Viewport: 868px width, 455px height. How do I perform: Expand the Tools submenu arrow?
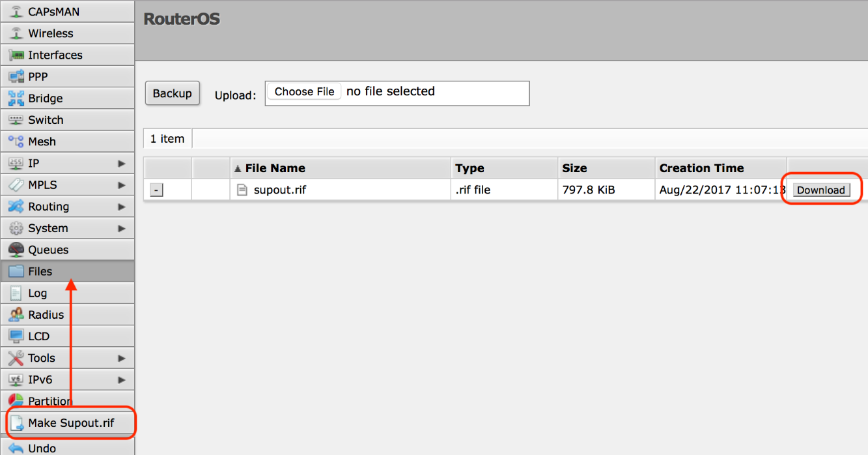(121, 358)
